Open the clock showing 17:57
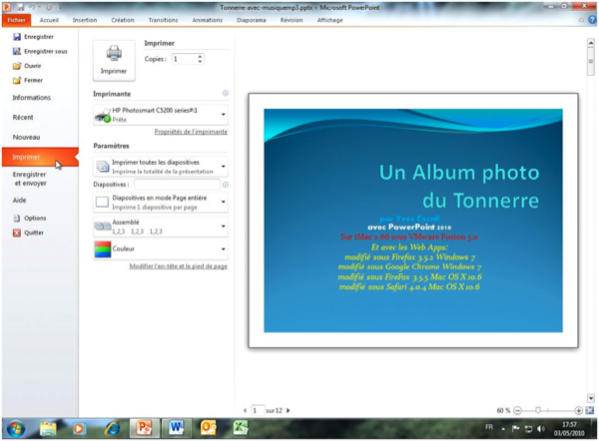 click(x=569, y=429)
